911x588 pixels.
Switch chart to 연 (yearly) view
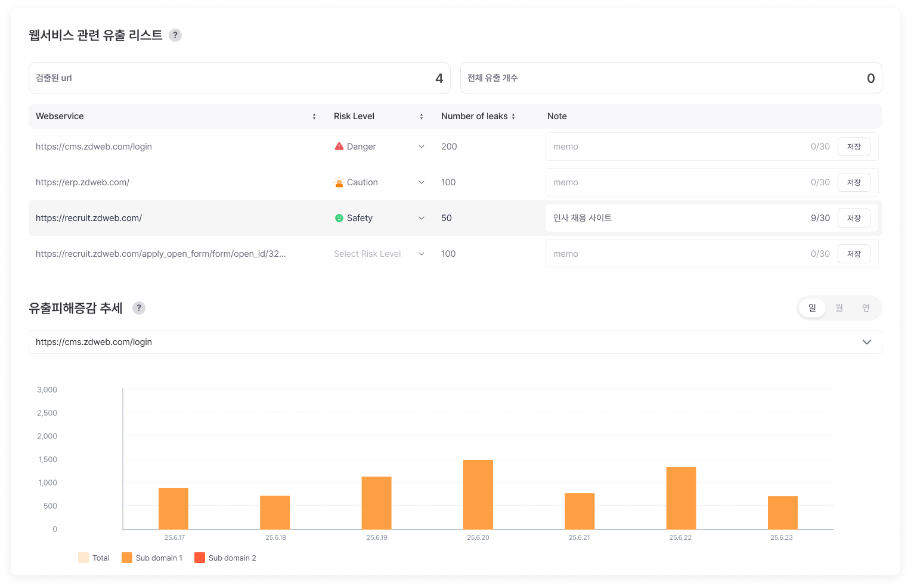tap(866, 308)
